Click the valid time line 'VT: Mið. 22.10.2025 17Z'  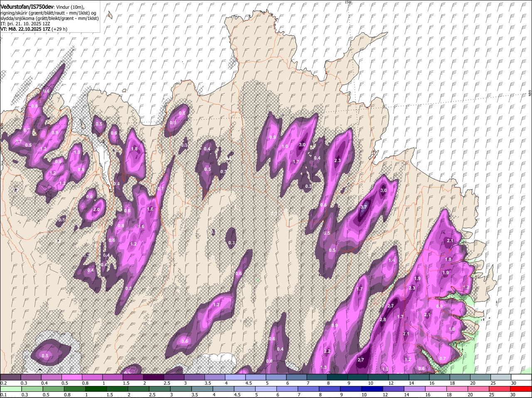coord(26,29)
